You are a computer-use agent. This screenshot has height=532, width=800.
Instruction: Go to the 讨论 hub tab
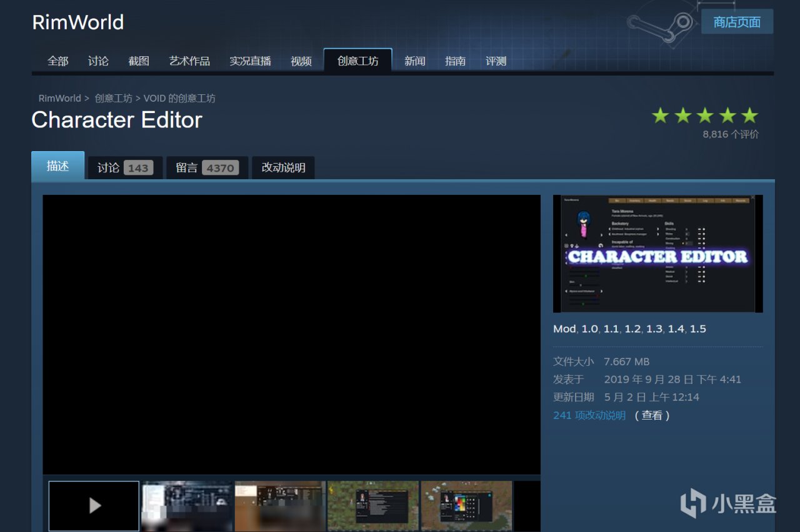click(x=98, y=61)
